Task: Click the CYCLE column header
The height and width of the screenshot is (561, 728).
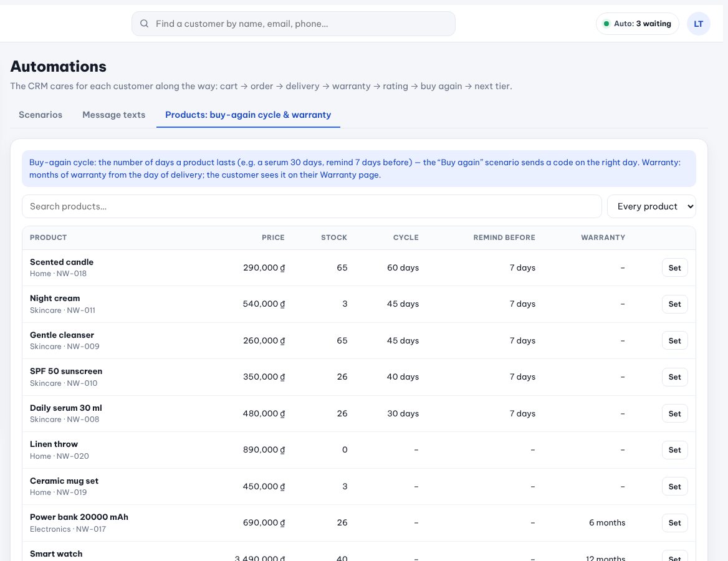Action: point(406,237)
